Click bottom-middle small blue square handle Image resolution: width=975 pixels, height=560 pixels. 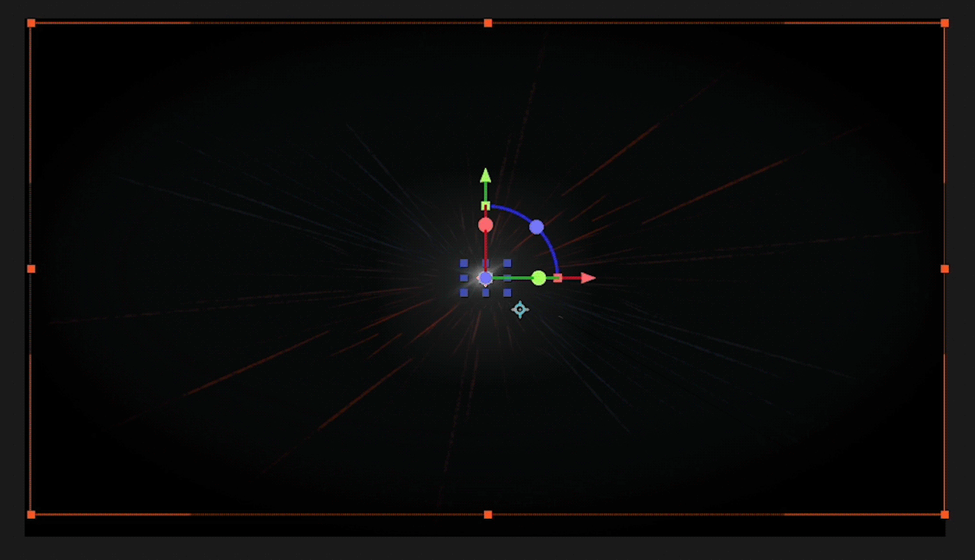[x=485, y=293]
